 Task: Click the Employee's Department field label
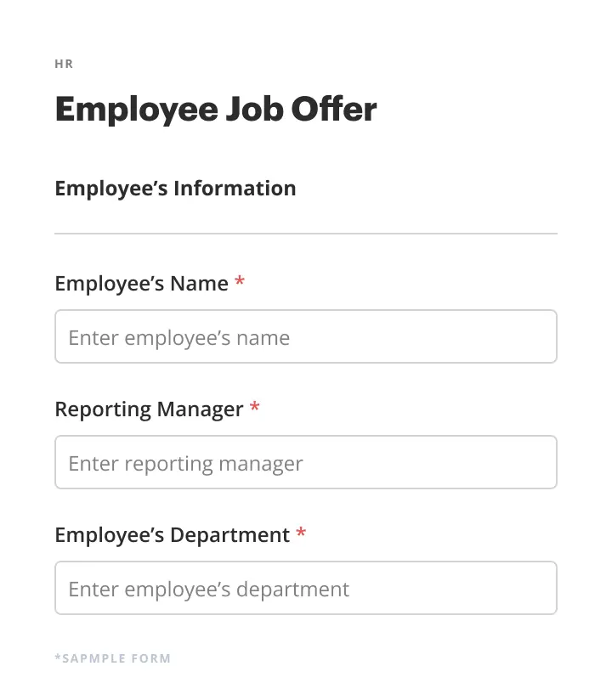coord(173,535)
